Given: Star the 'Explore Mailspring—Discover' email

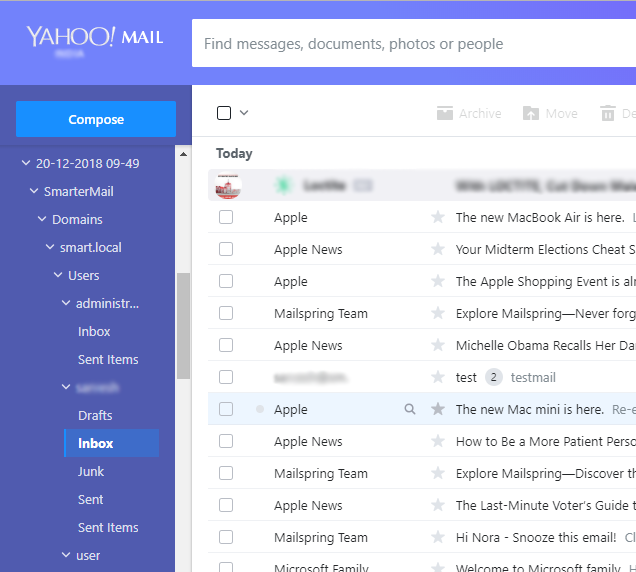Looking at the screenshot, I should click(x=438, y=473).
